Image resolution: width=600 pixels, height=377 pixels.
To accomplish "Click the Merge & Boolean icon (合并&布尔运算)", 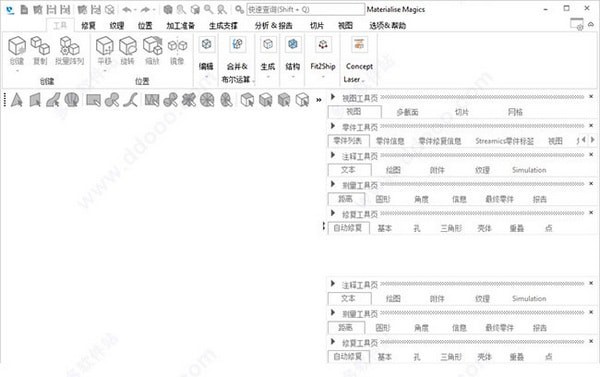I will (x=237, y=45).
